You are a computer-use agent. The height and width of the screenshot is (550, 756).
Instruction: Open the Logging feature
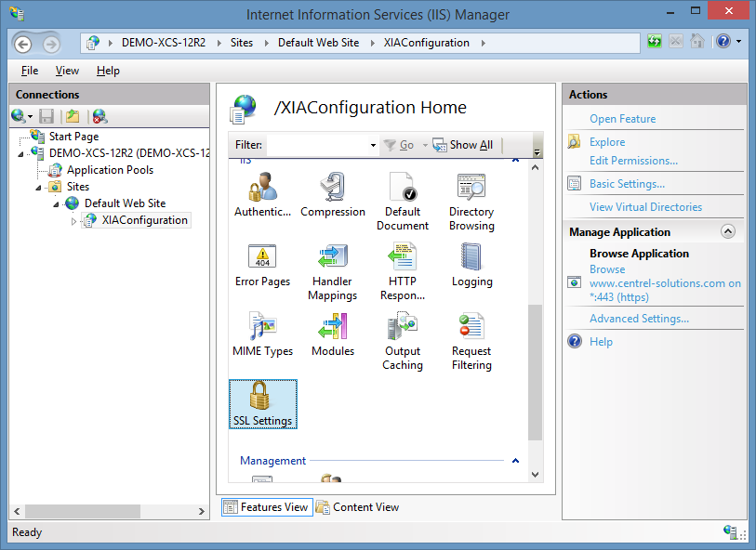(471, 265)
